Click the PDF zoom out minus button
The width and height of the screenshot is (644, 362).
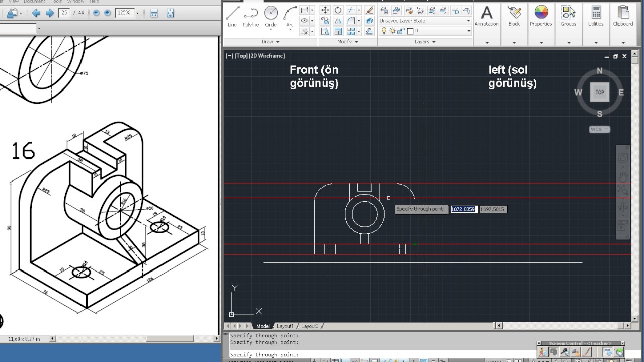97,13
